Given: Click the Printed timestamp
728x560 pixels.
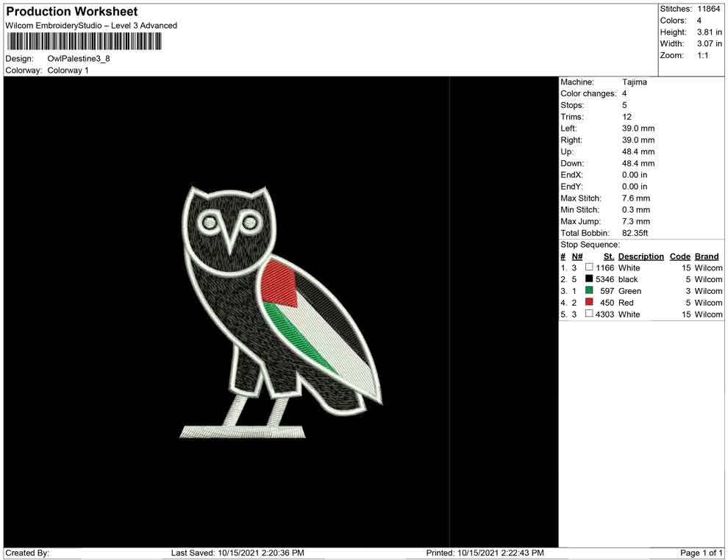Looking at the screenshot, I should pos(485,553).
